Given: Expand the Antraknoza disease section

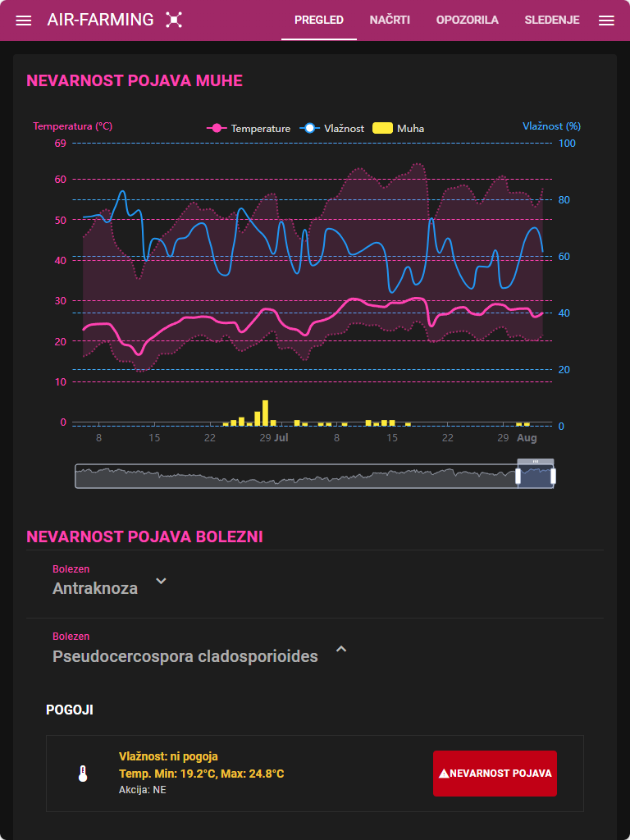Looking at the screenshot, I should (x=161, y=581).
